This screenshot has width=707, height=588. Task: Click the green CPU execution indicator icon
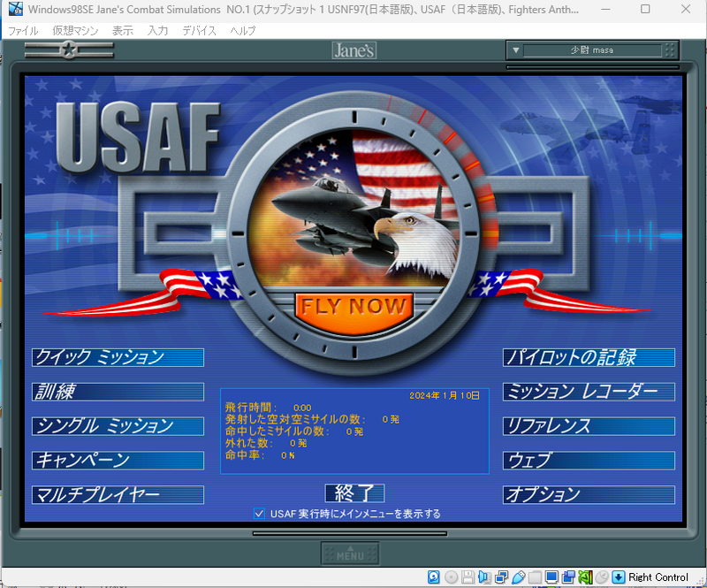[585, 577]
